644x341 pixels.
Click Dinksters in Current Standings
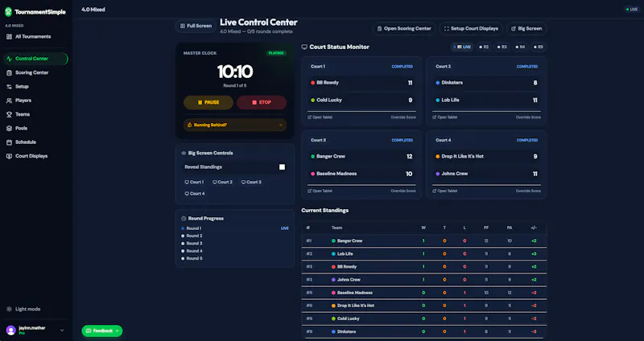[x=346, y=331]
